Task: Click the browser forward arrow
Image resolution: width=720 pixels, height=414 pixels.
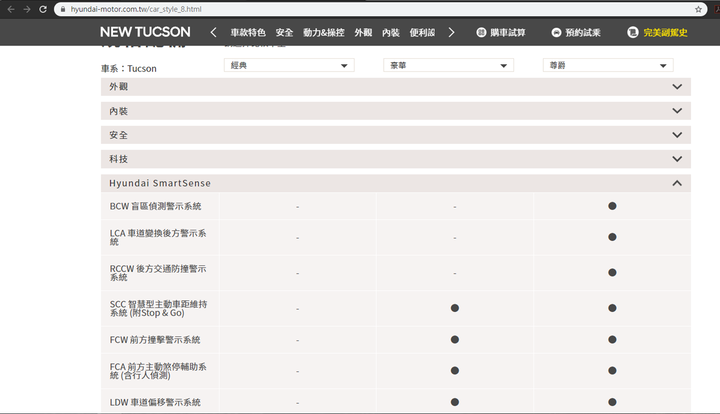Action: click(27, 9)
